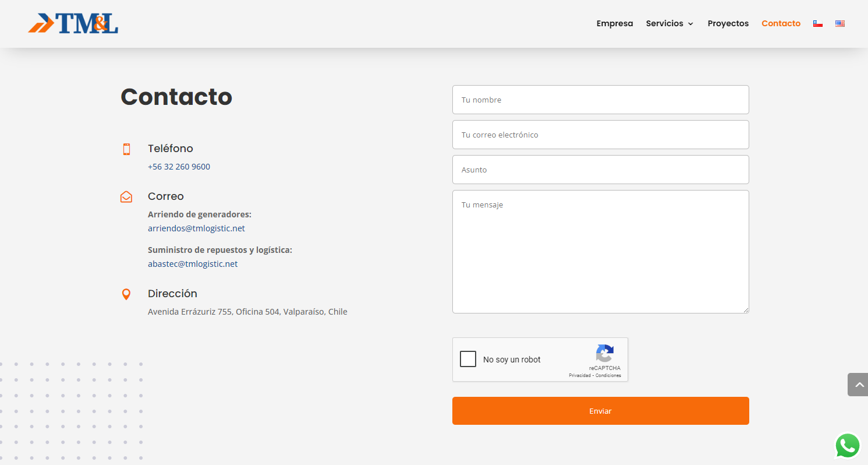Screen dimensions: 868x465
Task: Click into the "Tu mensaje" text area
Action: (x=600, y=252)
